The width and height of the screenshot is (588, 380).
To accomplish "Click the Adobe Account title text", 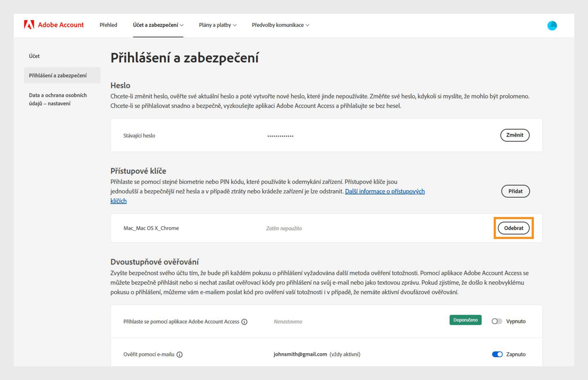I will point(61,25).
